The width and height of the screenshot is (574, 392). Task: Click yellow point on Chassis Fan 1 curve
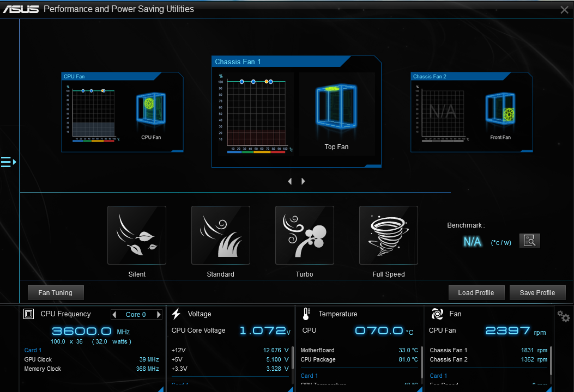267,82
